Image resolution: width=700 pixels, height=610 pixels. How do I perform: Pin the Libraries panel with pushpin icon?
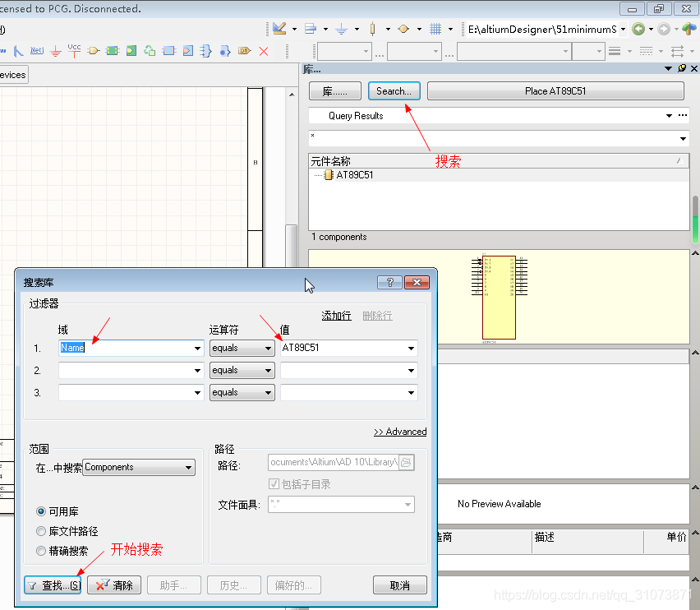pyautogui.click(x=680, y=68)
